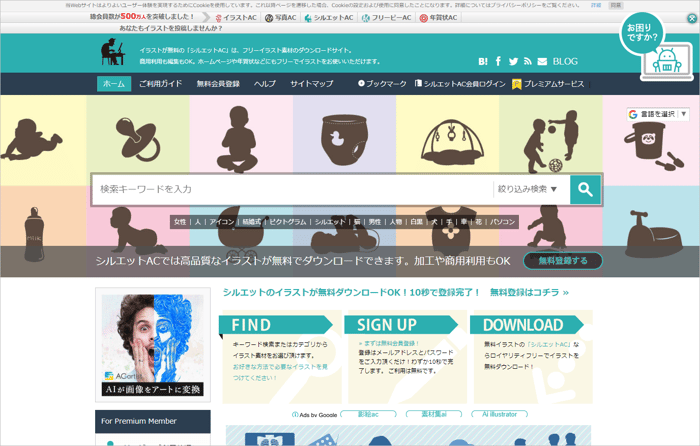700x446 pixels.
Task: Select the パソコン keyword tag
Action: [503, 222]
